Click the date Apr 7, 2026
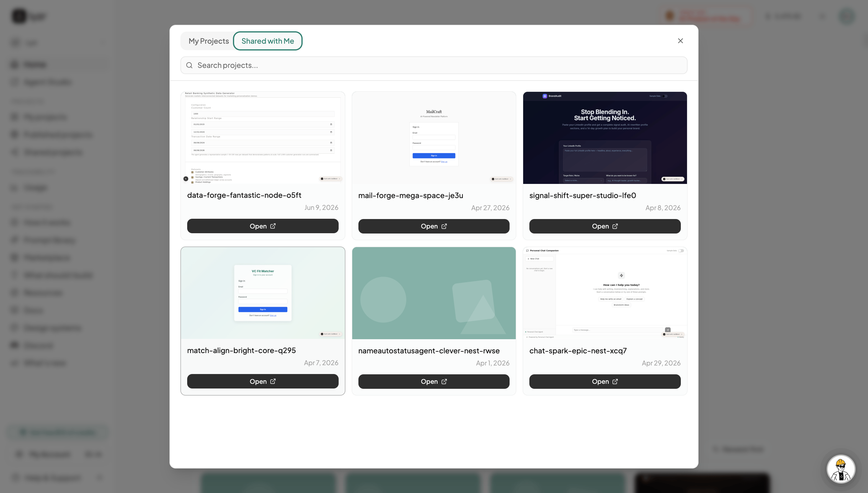The image size is (868, 493). 321,363
